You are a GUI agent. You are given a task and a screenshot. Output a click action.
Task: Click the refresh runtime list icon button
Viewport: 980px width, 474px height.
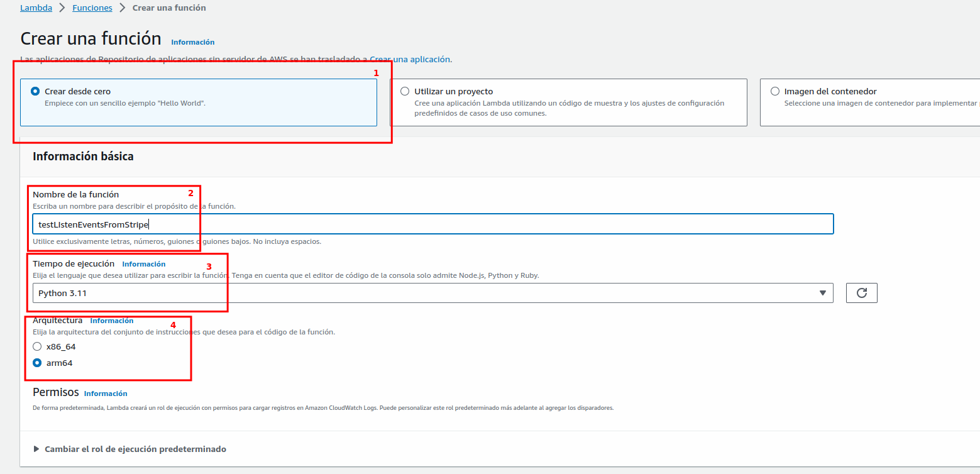pyautogui.click(x=862, y=293)
